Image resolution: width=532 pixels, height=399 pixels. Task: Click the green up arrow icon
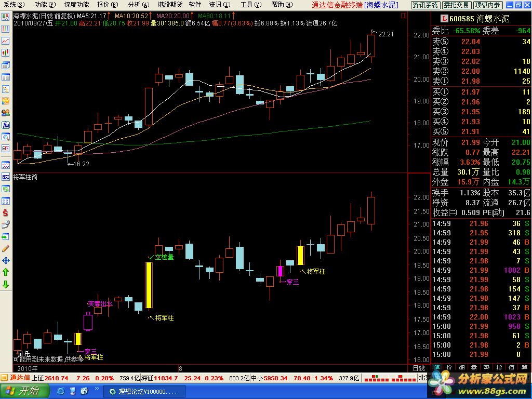5,272
